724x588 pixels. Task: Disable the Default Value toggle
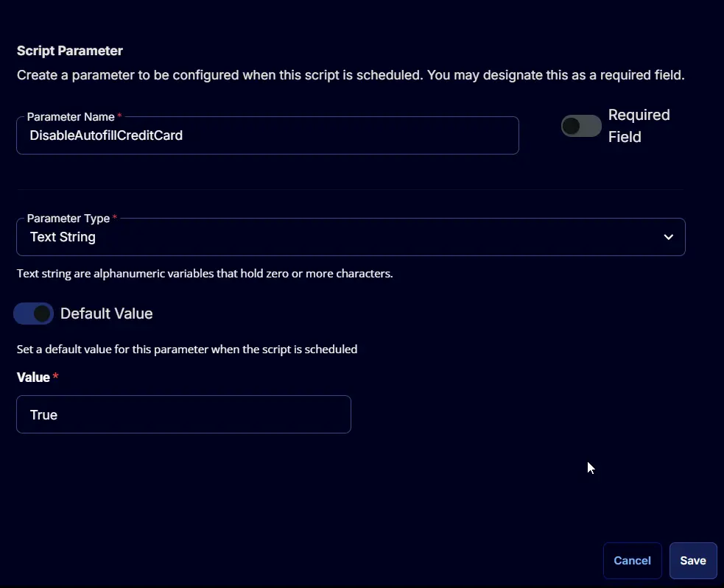point(33,314)
